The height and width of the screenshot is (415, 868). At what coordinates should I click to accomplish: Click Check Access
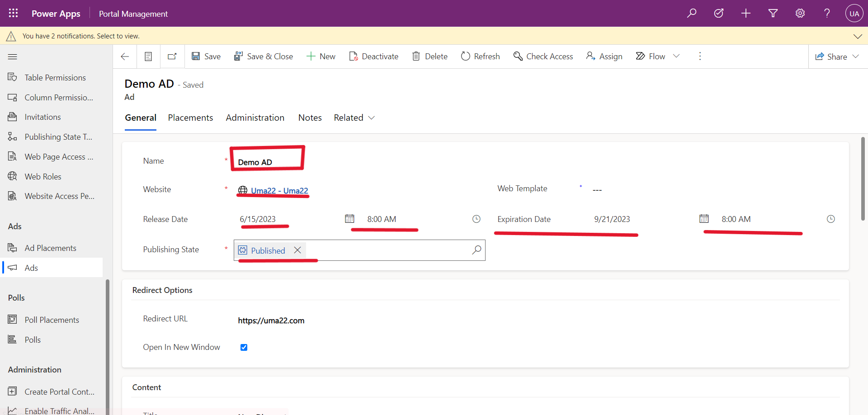click(543, 57)
